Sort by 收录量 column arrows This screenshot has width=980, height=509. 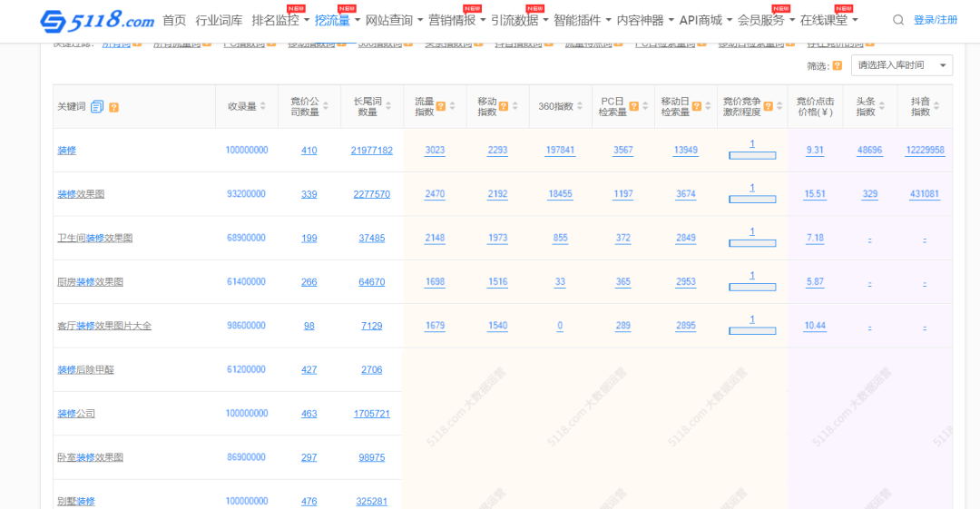263,106
